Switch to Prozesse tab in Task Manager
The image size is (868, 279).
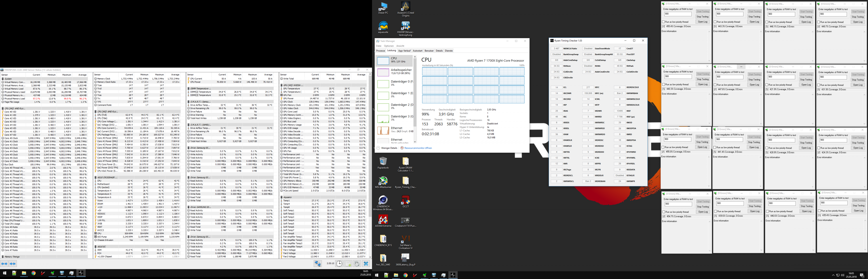coord(380,51)
